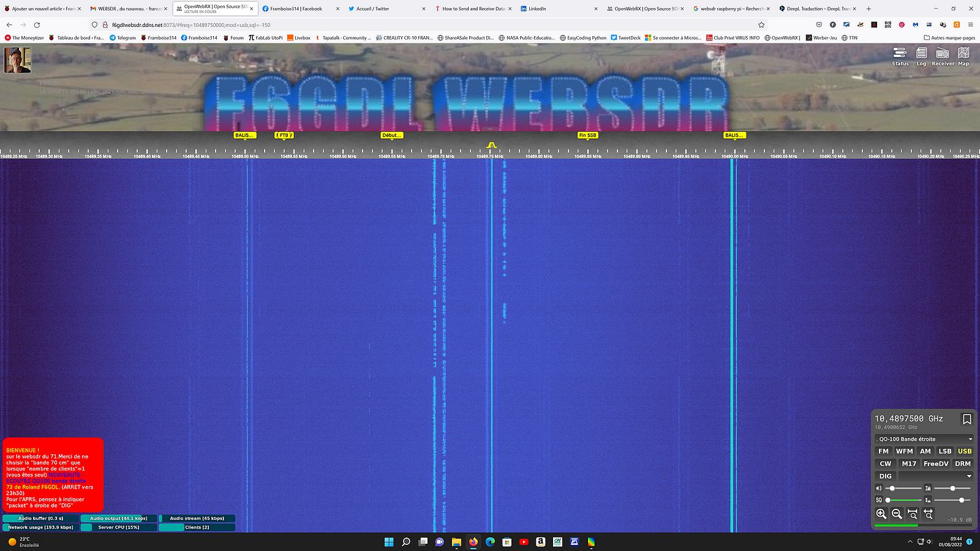Adjust the waterfall minimum level slider
This screenshot has height=551, width=980.
tap(952, 488)
